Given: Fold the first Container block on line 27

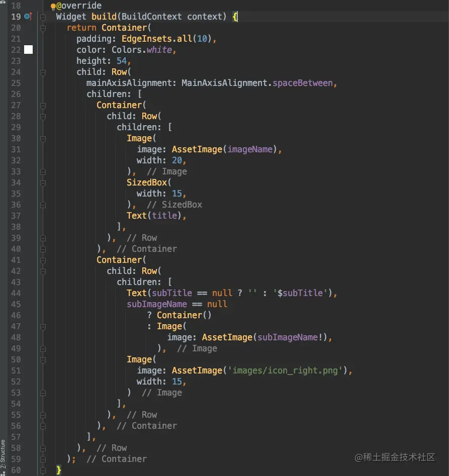Looking at the screenshot, I should click(43, 106).
